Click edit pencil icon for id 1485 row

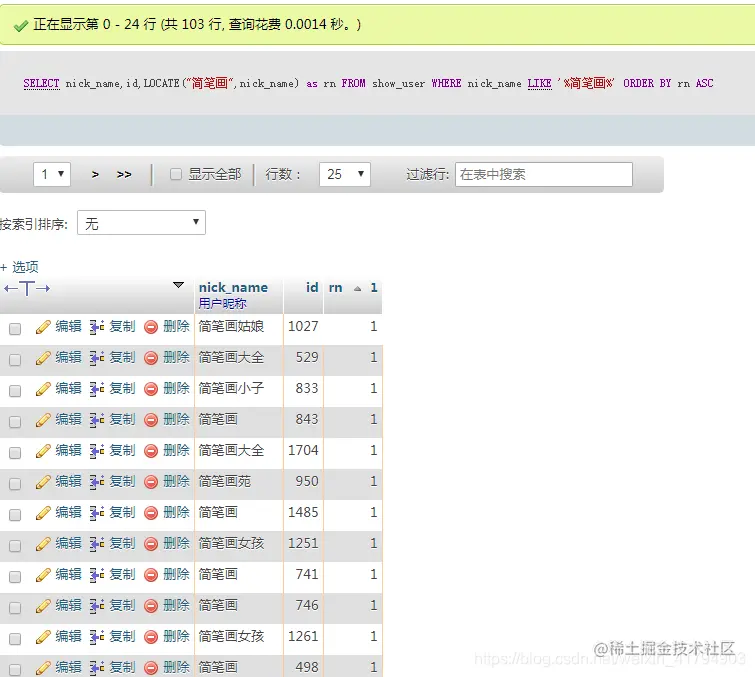43,513
